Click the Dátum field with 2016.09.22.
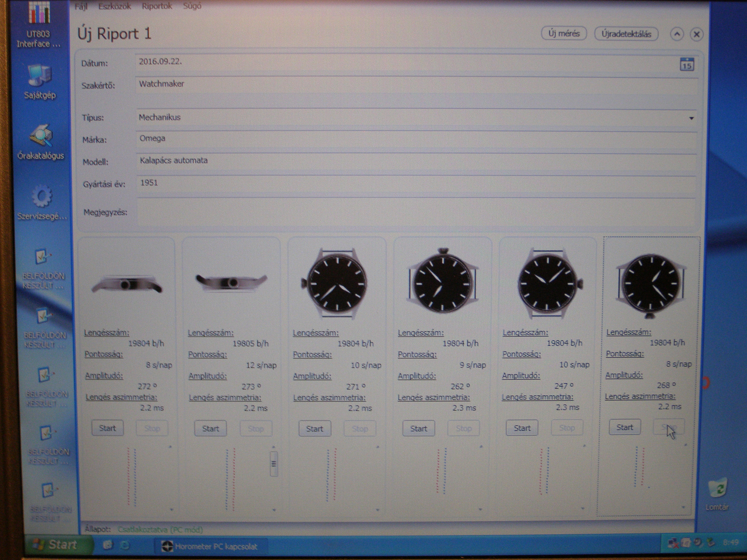 [406, 63]
